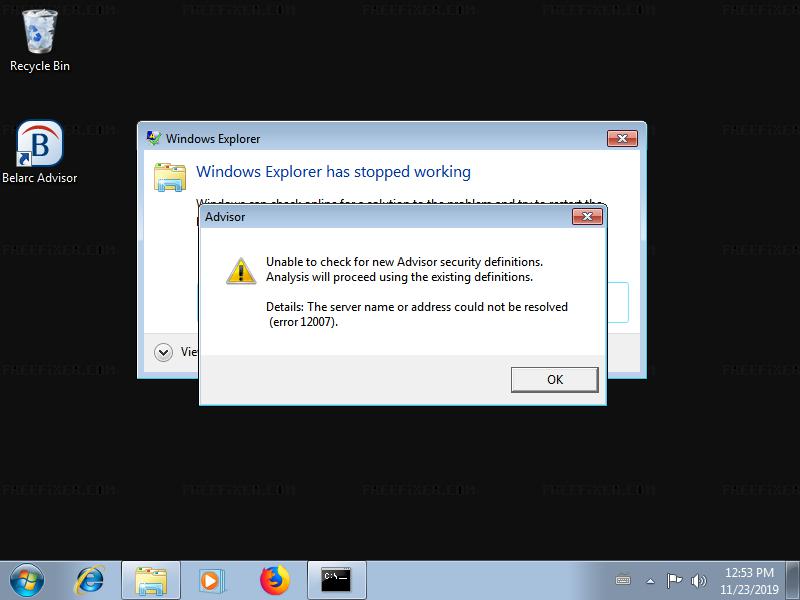Select the Belarc Advisor desktop shortcut
The image size is (800, 600).
[40, 152]
